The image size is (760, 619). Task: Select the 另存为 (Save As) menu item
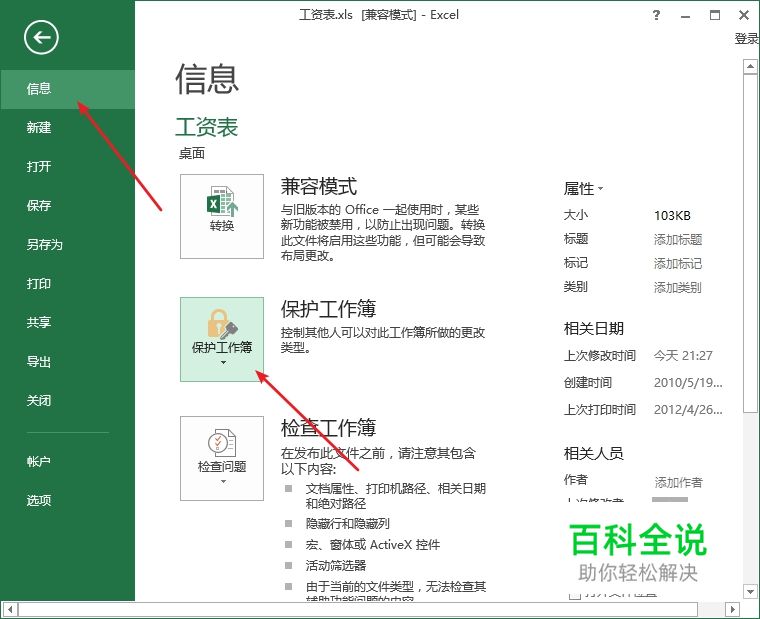click(x=67, y=245)
